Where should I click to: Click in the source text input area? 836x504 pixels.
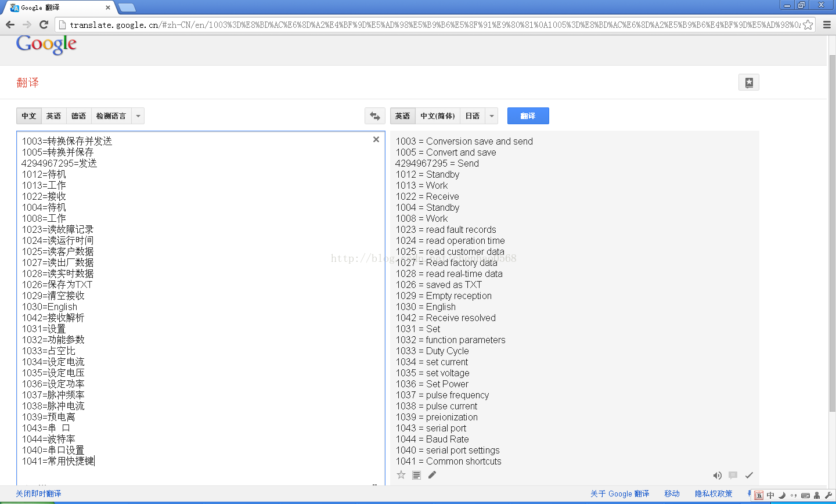pyautogui.click(x=200, y=308)
